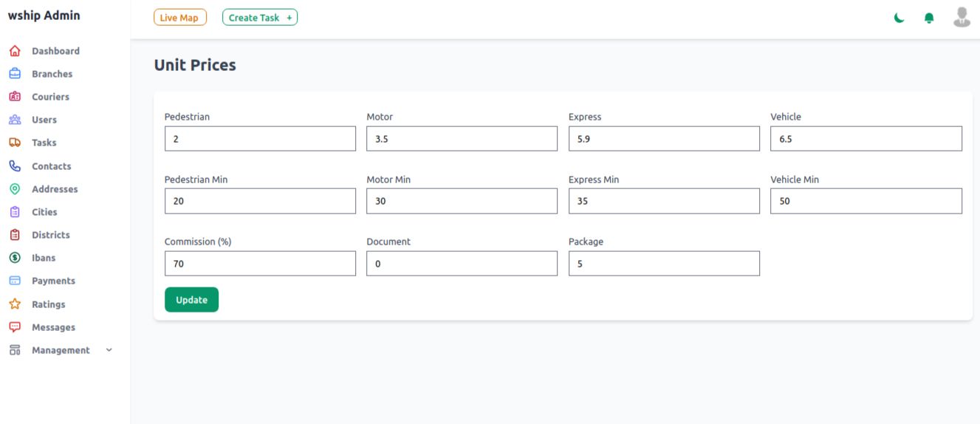Focus the Commission (%) input field
Image resolution: width=980 pixels, height=424 pixels.
[x=260, y=263]
